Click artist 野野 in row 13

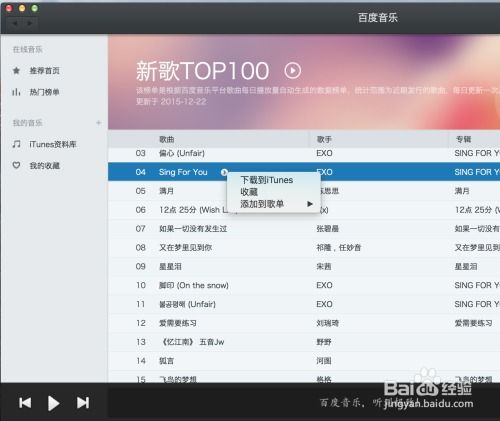click(324, 342)
